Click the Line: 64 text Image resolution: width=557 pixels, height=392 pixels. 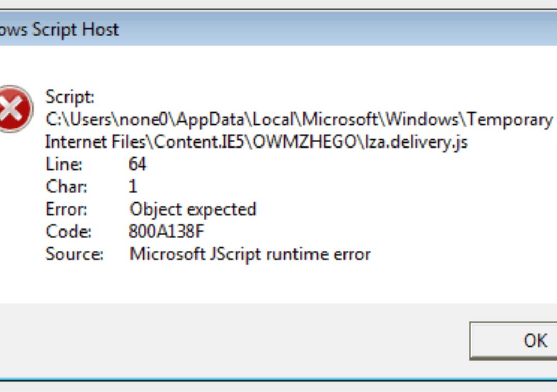click(x=95, y=164)
